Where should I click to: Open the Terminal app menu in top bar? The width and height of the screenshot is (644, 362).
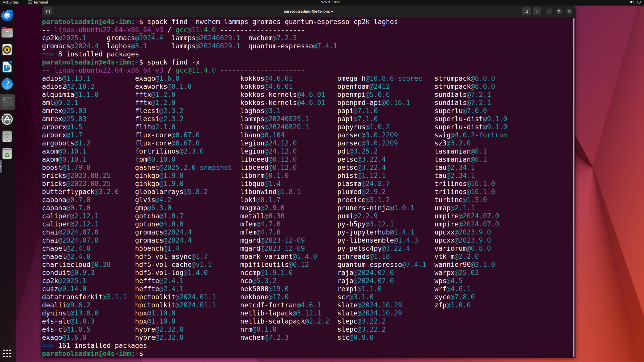pos(38,2)
